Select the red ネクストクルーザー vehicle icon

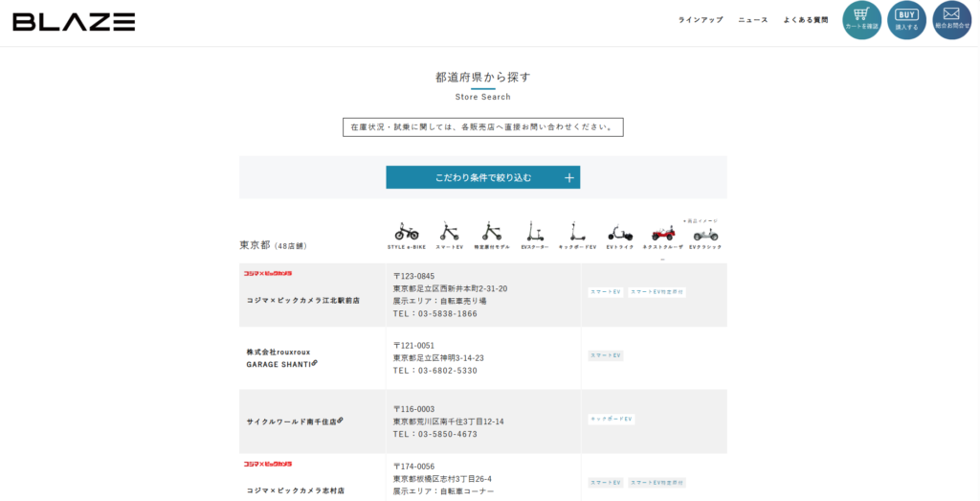tap(662, 234)
